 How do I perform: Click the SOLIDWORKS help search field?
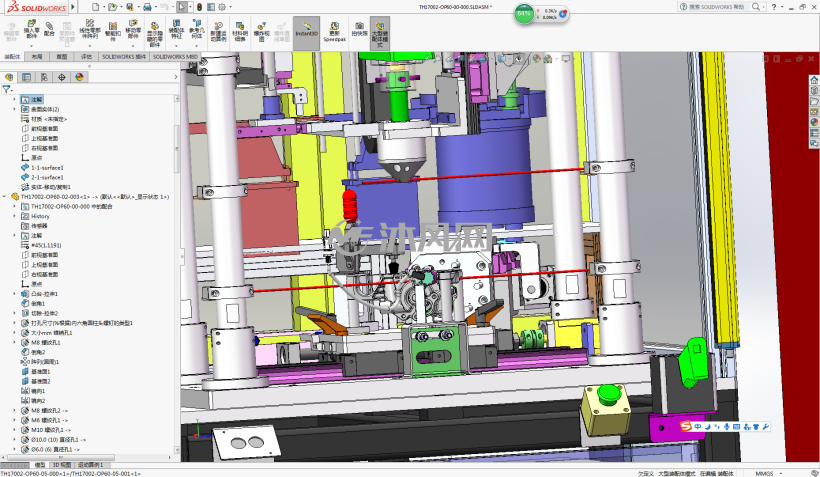[x=720, y=7]
